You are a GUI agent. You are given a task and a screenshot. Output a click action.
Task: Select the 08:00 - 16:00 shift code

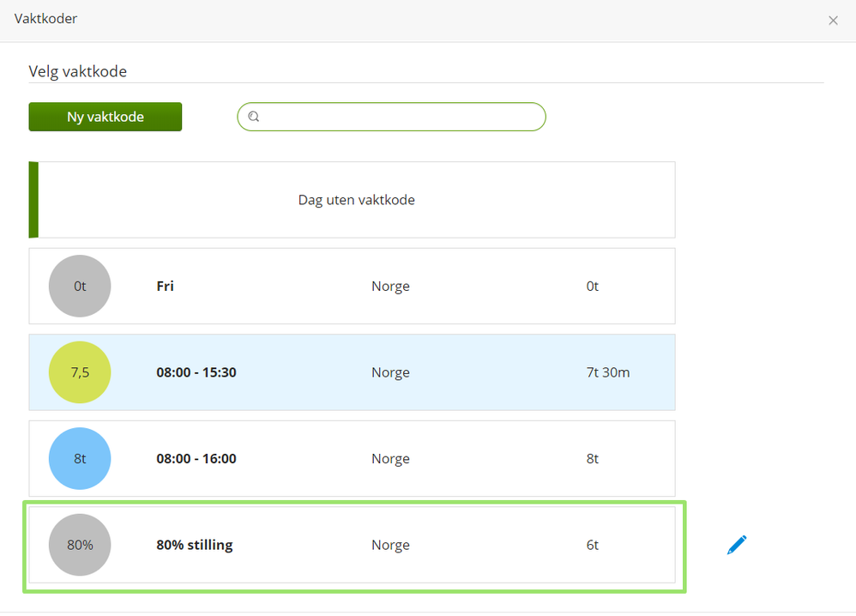[x=196, y=459]
